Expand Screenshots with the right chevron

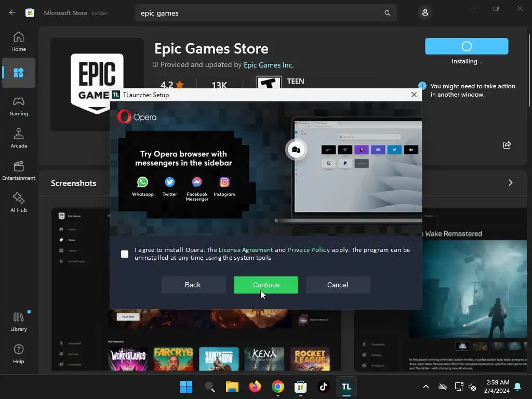510,183
